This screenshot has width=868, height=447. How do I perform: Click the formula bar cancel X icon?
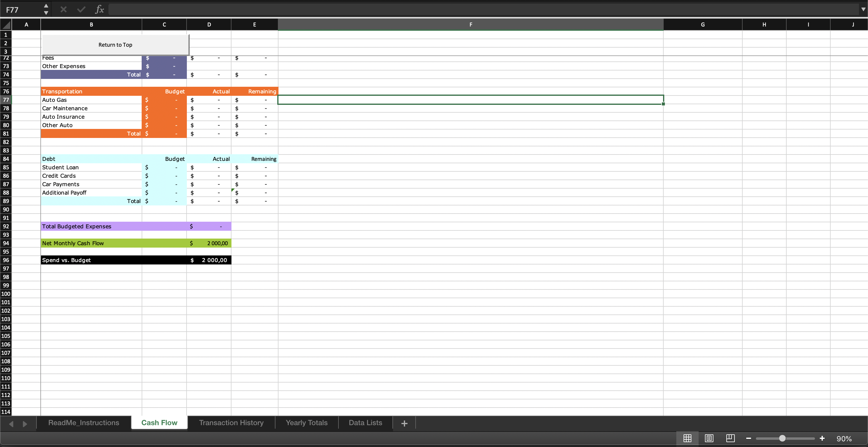63,9
